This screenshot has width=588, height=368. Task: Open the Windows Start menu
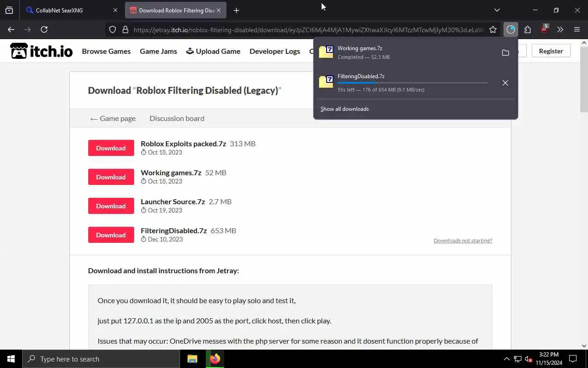point(11,359)
